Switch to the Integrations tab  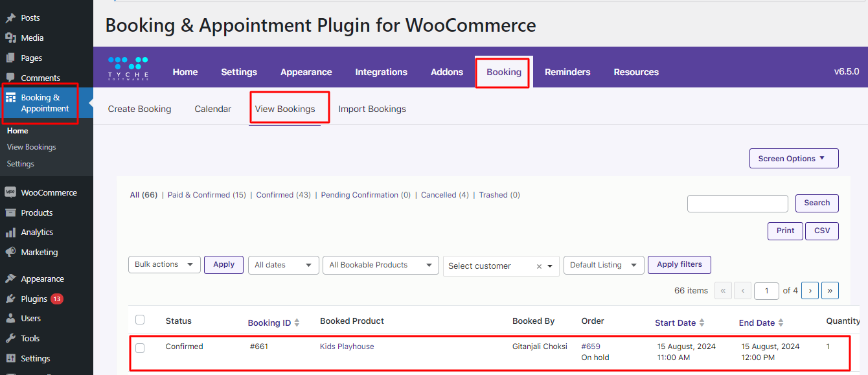(382, 72)
